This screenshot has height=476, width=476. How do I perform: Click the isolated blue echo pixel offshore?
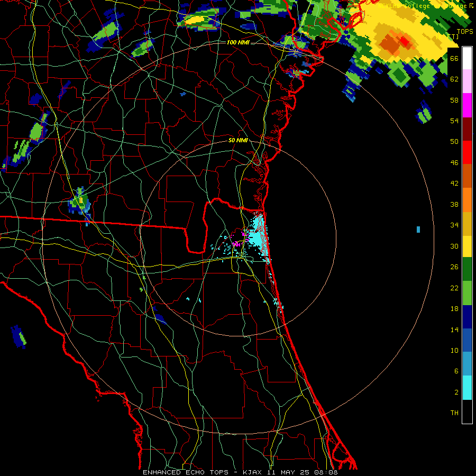(418, 230)
